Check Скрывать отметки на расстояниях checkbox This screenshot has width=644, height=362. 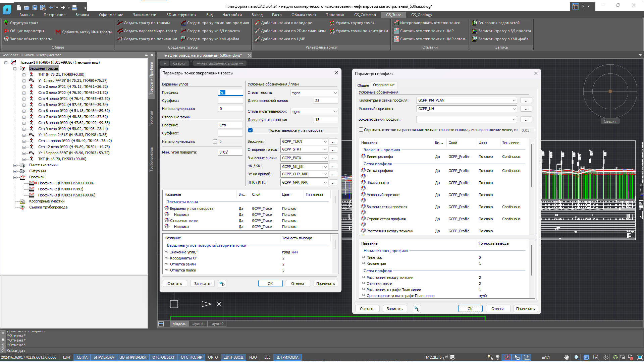(361, 130)
